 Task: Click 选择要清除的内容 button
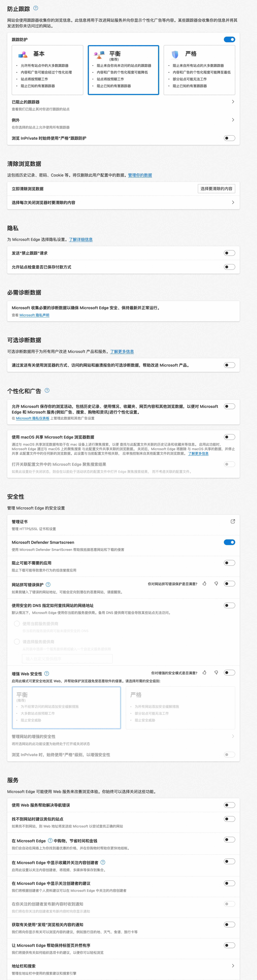[x=216, y=189]
